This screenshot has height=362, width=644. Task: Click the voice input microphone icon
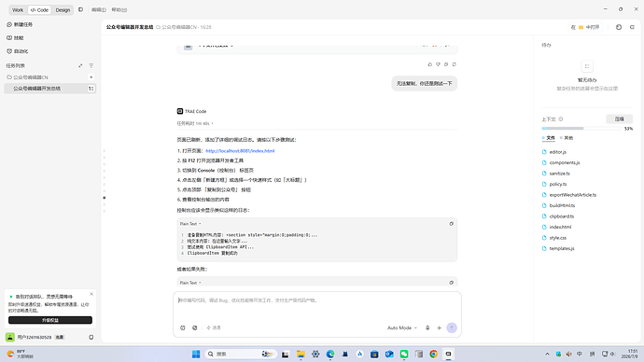[x=427, y=327]
